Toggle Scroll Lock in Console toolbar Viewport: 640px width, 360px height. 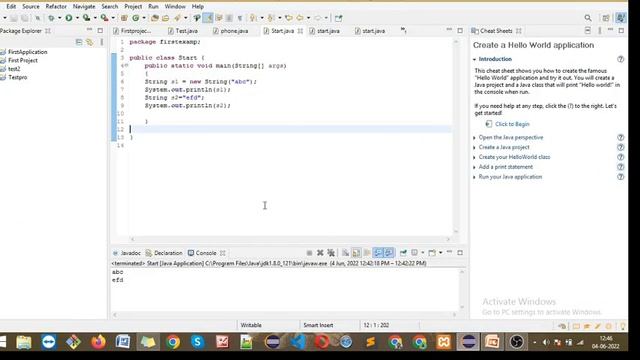coord(356,253)
